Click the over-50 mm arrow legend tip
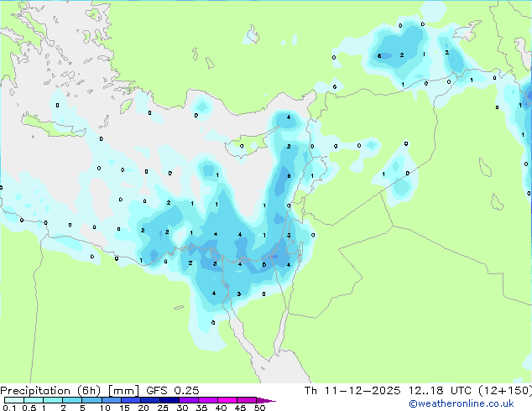 [x=266, y=400]
